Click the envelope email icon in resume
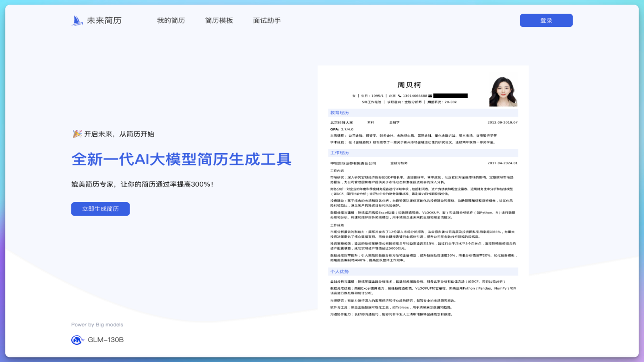The image size is (644, 362). click(430, 96)
